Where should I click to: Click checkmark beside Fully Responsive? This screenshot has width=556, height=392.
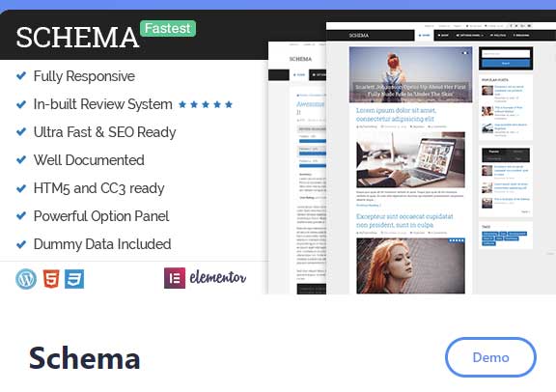[21, 75]
